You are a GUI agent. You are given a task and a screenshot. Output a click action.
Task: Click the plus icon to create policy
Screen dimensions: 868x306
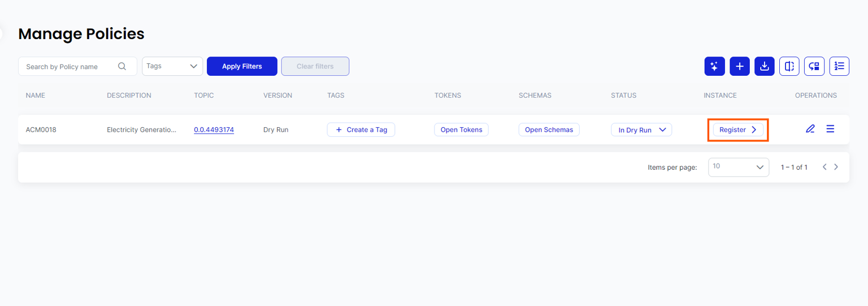[740, 66]
